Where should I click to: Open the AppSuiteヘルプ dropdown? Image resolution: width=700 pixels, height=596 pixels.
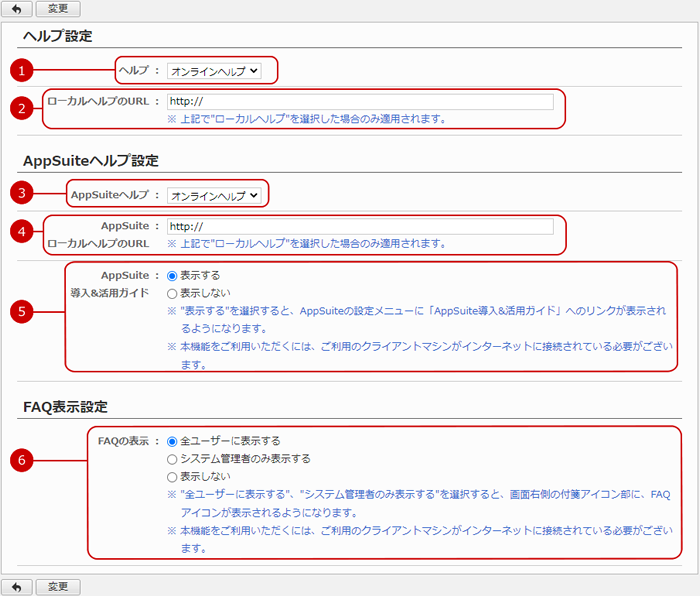click(214, 196)
